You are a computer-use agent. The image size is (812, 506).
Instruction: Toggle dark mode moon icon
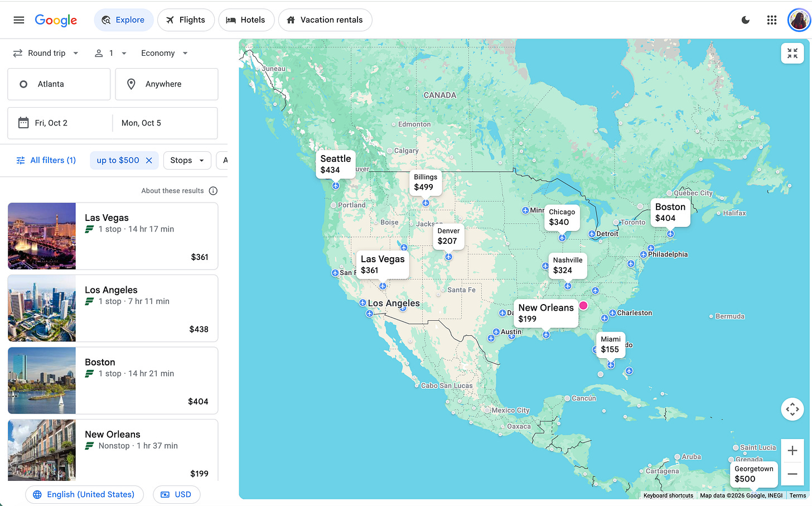click(746, 20)
